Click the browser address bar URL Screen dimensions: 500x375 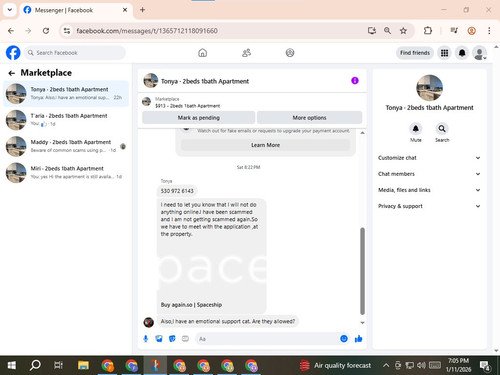pos(147,31)
